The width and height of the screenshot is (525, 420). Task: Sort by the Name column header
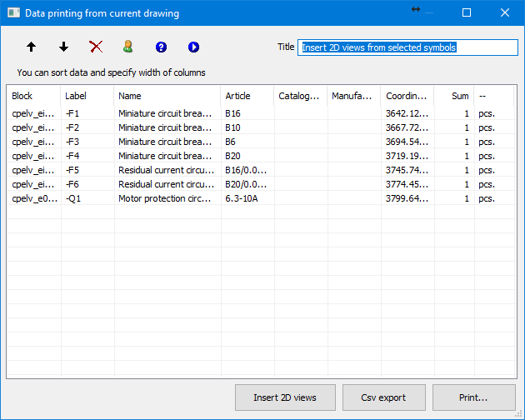coord(167,96)
